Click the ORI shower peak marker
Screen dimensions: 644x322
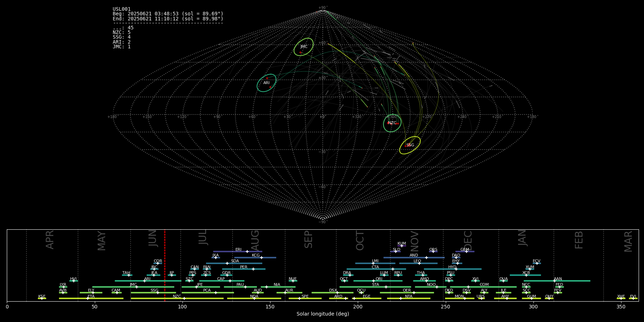click(x=374, y=281)
